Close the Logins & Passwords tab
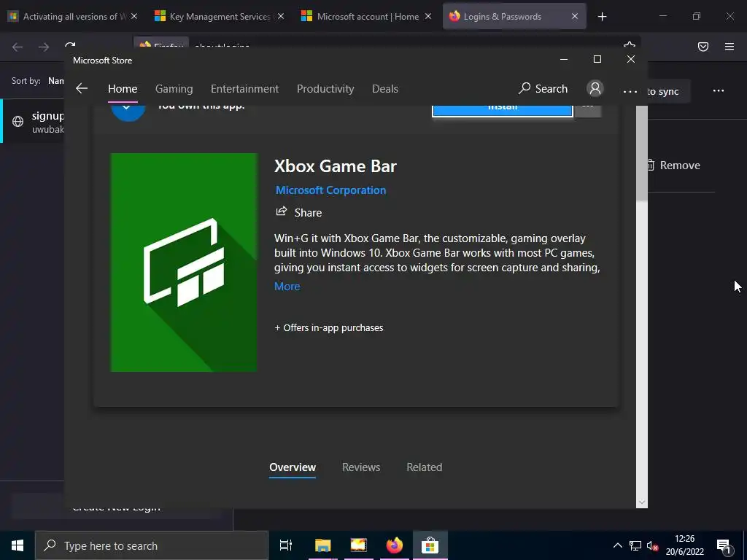 575,16
